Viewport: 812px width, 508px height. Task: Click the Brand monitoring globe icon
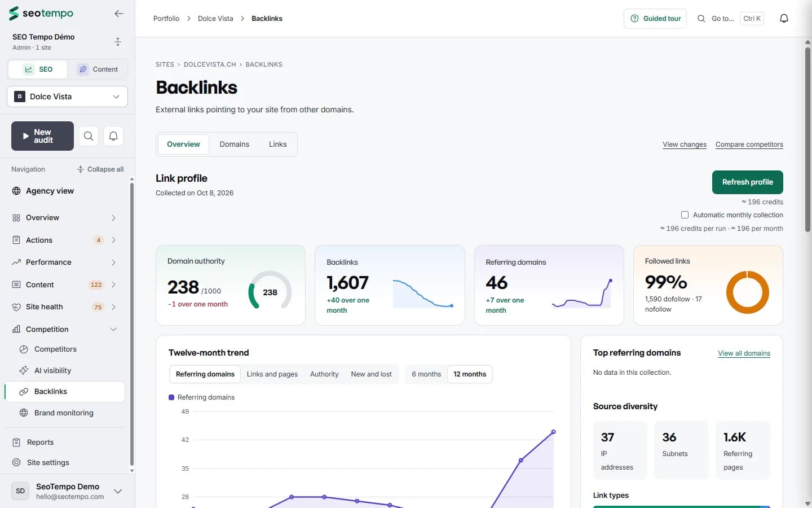click(x=24, y=413)
